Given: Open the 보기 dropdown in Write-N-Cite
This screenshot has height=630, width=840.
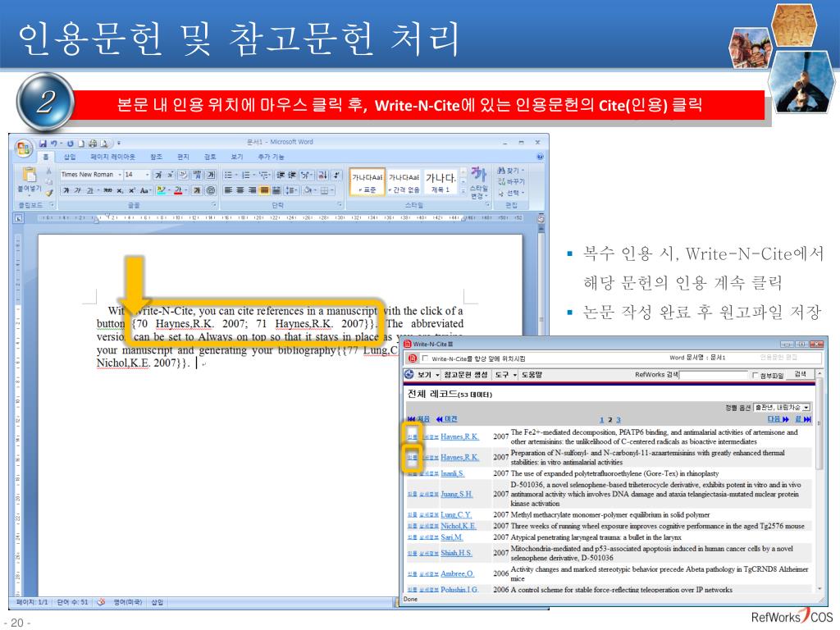Looking at the screenshot, I should pos(437,374).
